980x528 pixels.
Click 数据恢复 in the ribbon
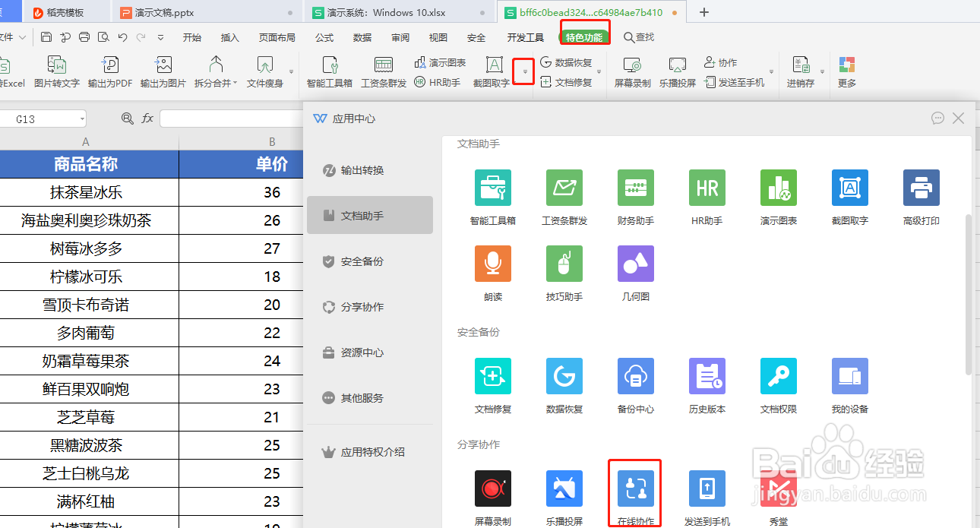(x=566, y=62)
